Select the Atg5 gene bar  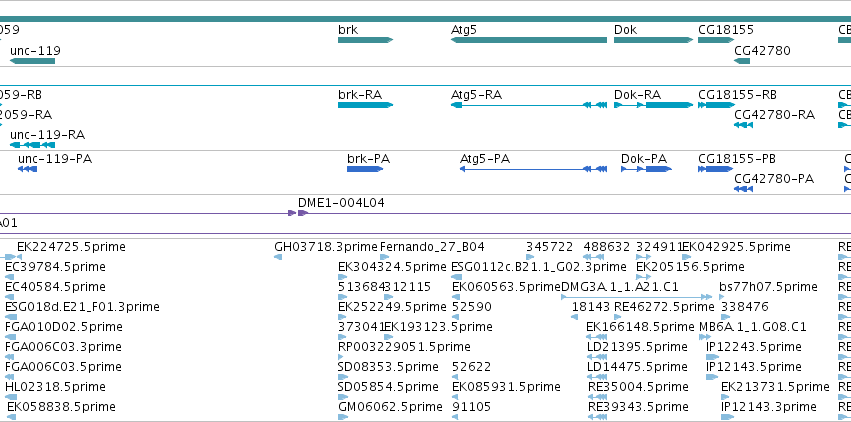pos(529,40)
